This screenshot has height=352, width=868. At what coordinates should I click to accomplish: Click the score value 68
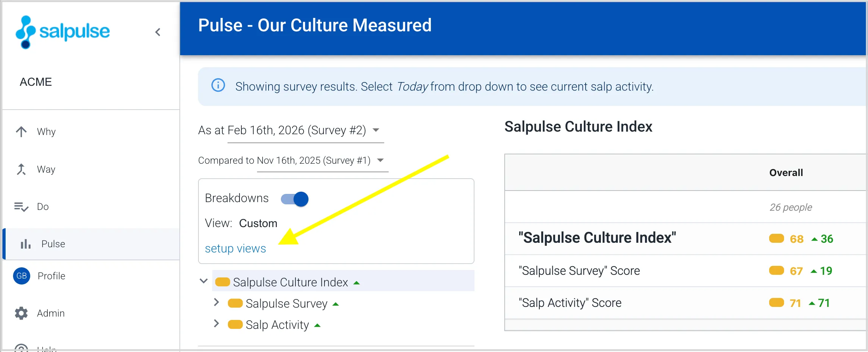(x=796, y=239)
